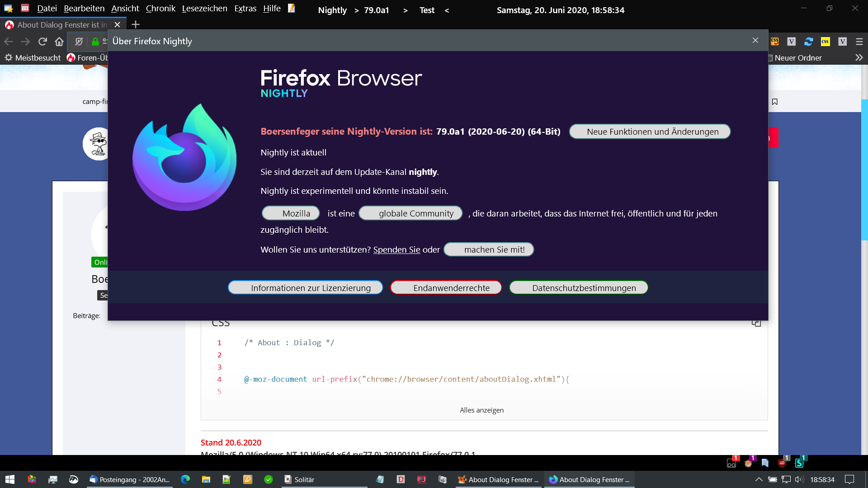Show hidden system tray icons
The width and height of the screenshot is (868, 488).
(x=759, y=479)
